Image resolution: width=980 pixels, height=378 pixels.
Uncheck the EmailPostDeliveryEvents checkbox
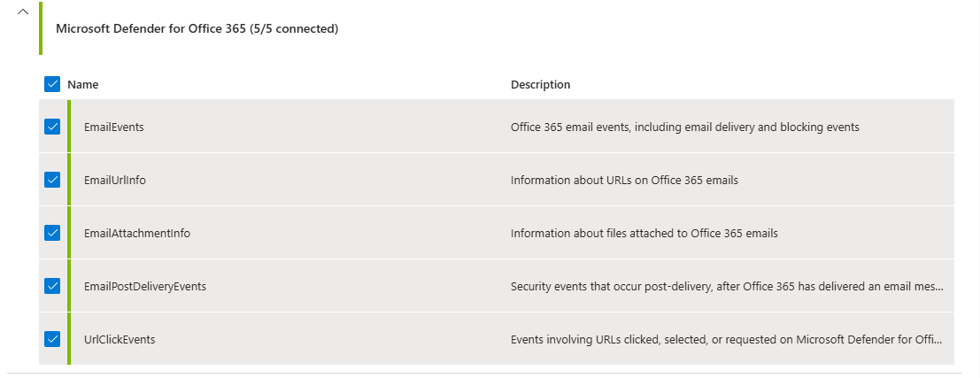pos(52,286)
